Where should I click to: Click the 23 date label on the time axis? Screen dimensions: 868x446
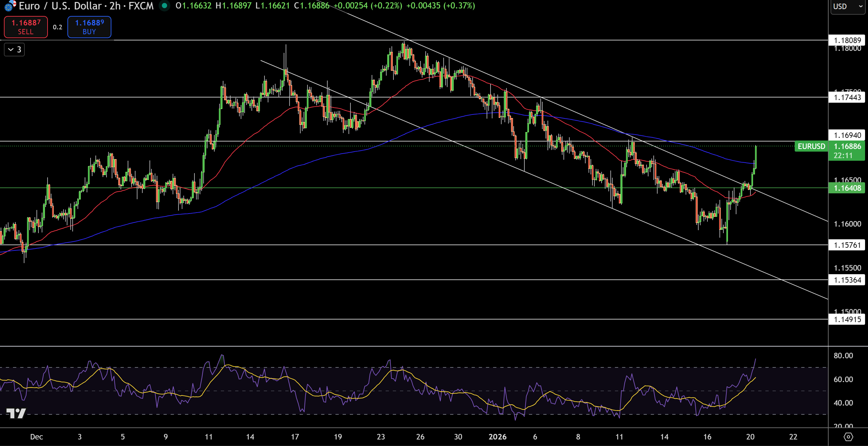click(x=381, y=437)
